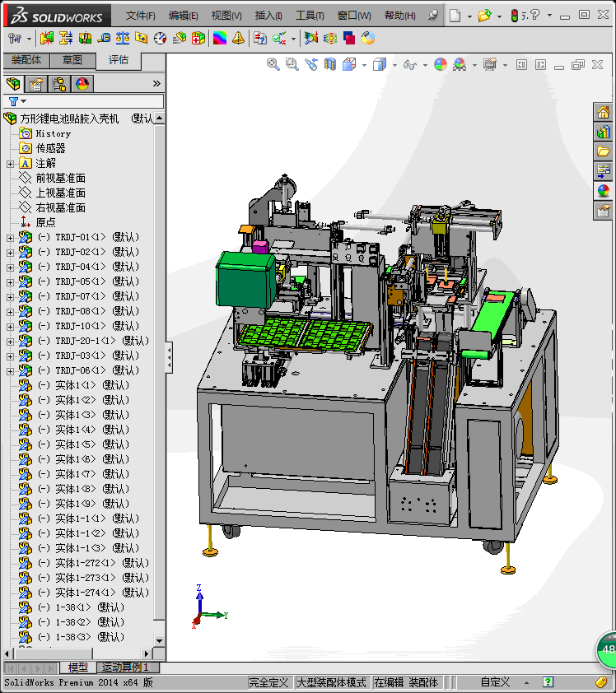Expand the 注解 annotations folder
Viewport: 616px width, 693px height.
tap(10, 164)
